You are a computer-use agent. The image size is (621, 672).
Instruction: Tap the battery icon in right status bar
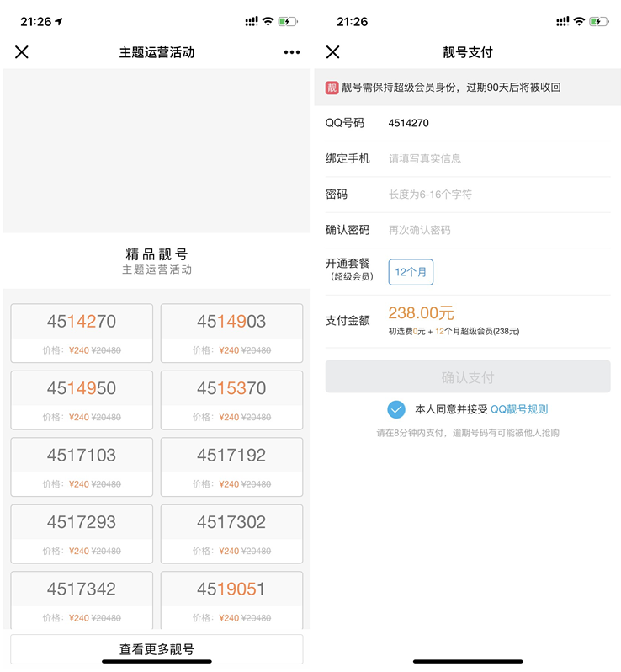pyautogui.click(x=599, y=21)
